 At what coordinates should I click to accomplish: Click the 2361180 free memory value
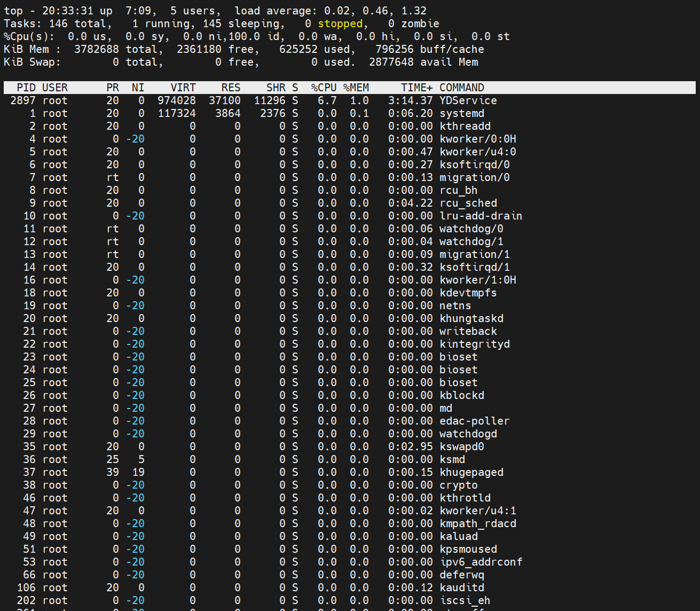(199, 49)
